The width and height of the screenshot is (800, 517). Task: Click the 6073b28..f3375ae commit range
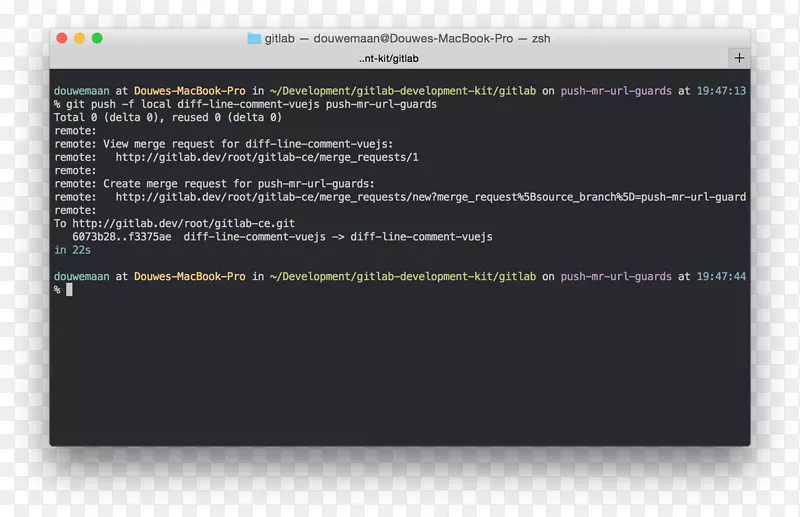(x=122, y=237)
